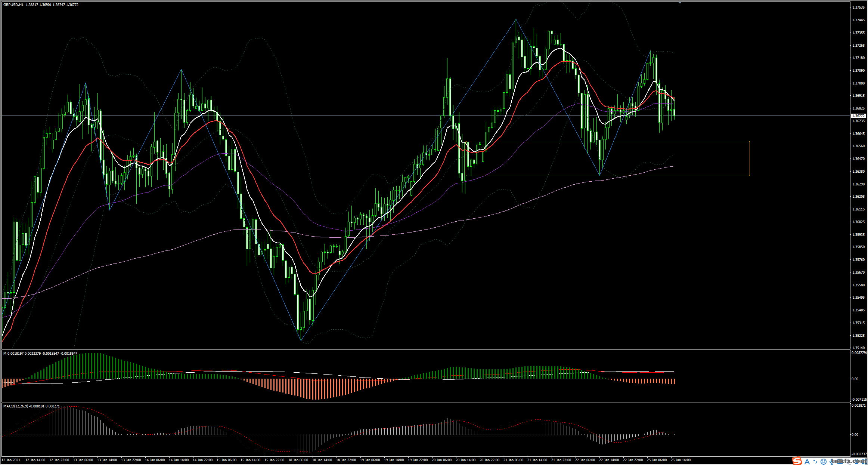The width and height of the screenshot is (868, 465).
Task: Select the current price label 1.36772
Action: pyautogui.click(x=858, y=116)
